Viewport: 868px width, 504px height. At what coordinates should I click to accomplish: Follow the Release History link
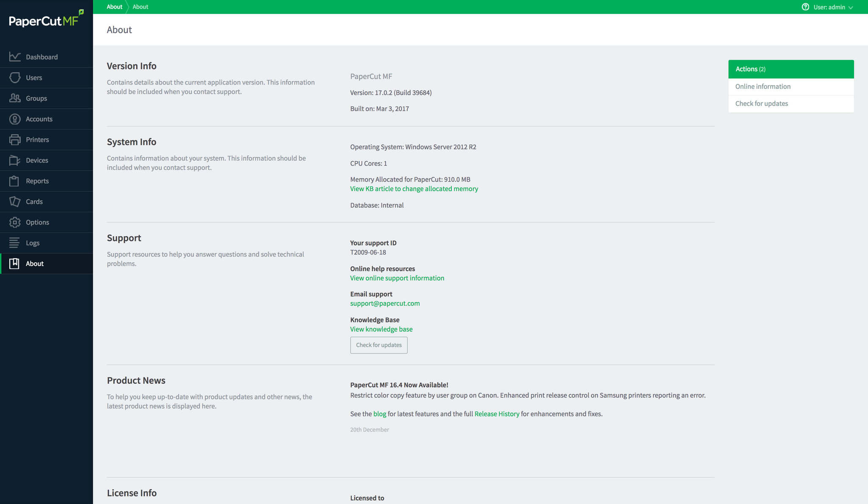click(x=496, y=414)
